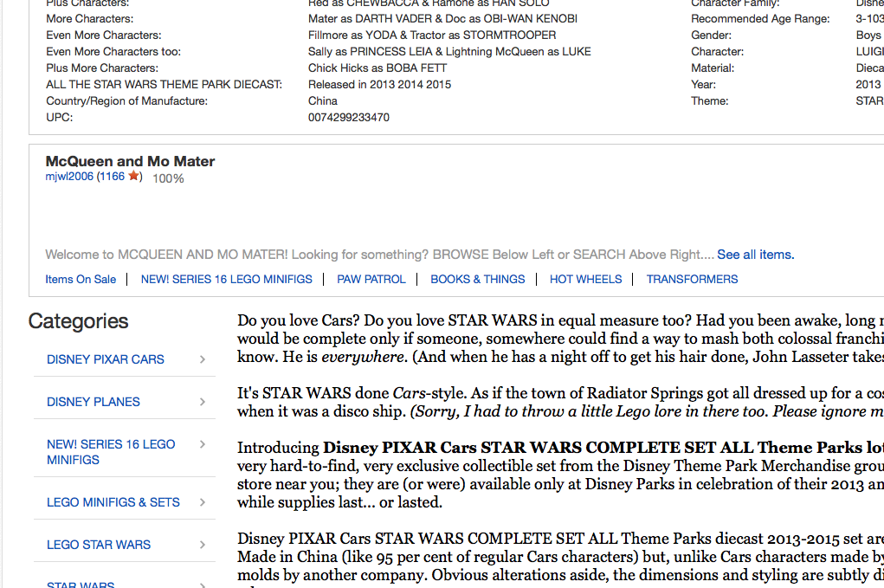Screen dimensions: 884x588
Task: Click the 100% feedback percentage text
Action: pos(168,178)
